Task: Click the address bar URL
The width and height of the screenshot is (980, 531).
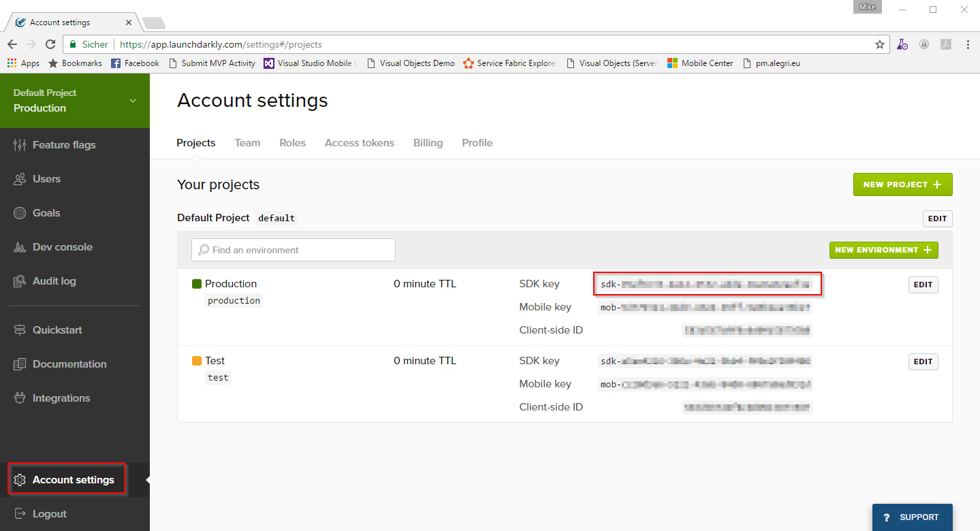Action: click(x=221, y=44)
